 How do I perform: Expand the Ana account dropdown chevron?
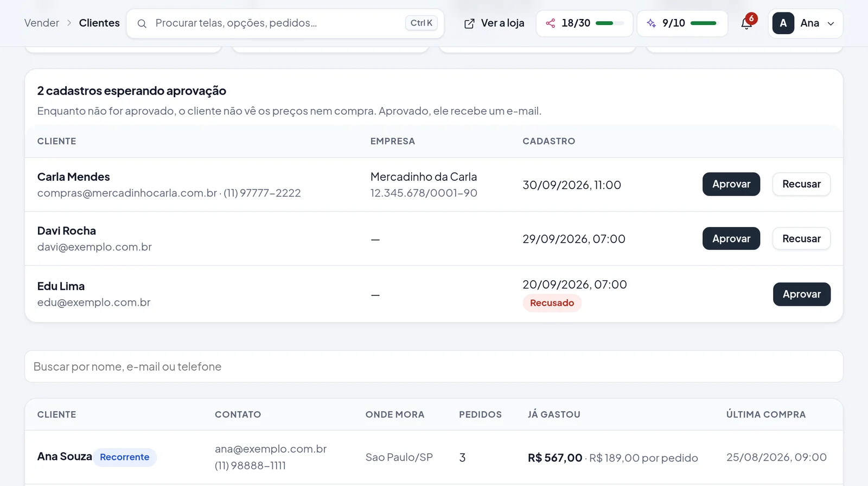pyautogui.click(x=831, y=23)
